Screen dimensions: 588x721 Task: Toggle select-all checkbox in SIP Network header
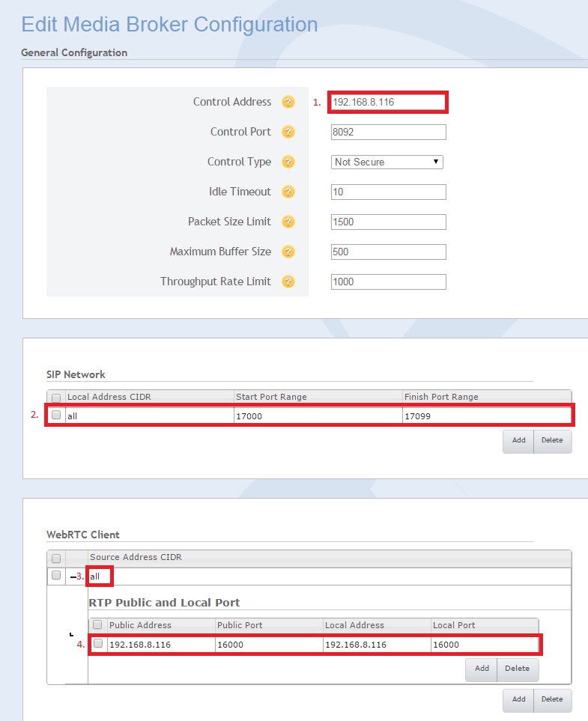[56, 398]
